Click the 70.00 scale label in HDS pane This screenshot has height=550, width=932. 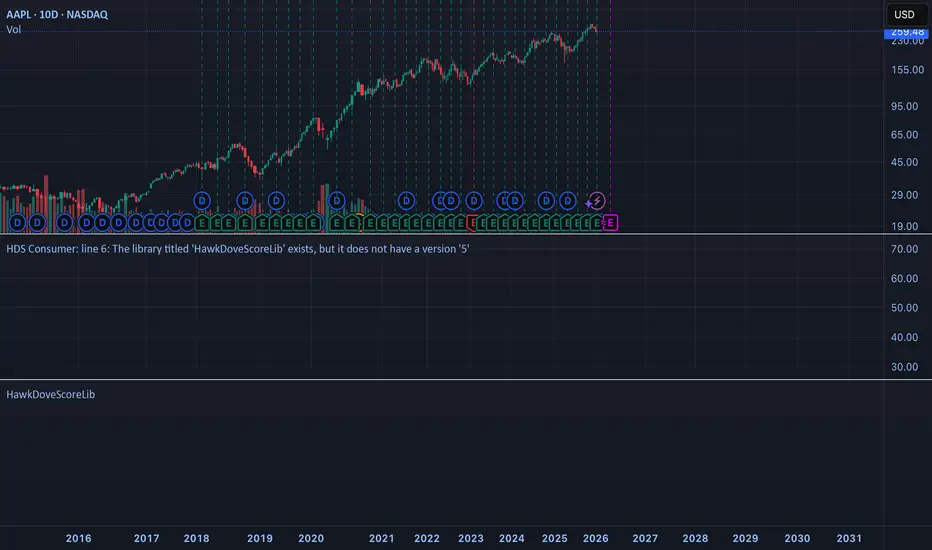(x=903, y=249)
